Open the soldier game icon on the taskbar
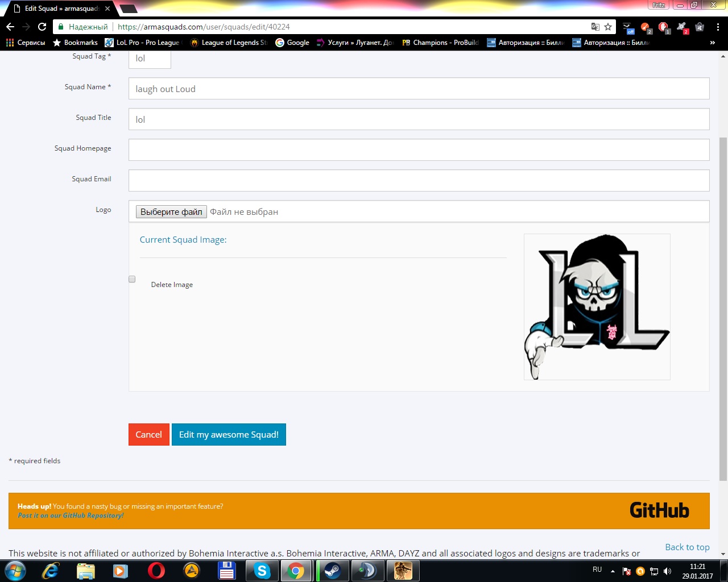The height and width of the screenshot is (582, 728). click(x=403, y=571)
